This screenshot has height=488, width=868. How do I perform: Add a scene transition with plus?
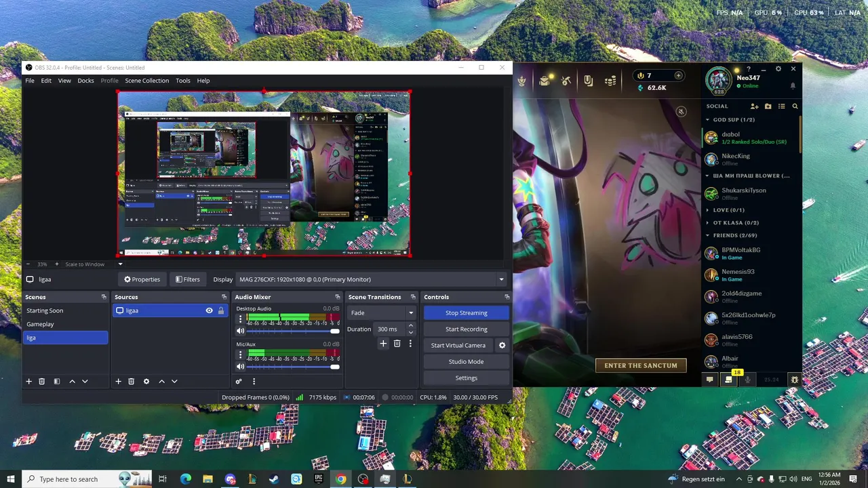point(383,344)
